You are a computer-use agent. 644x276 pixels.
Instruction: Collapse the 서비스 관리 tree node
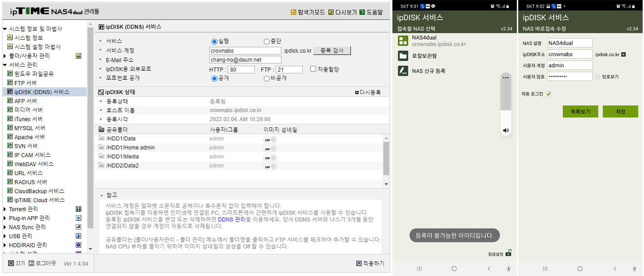tap(5, 65)
